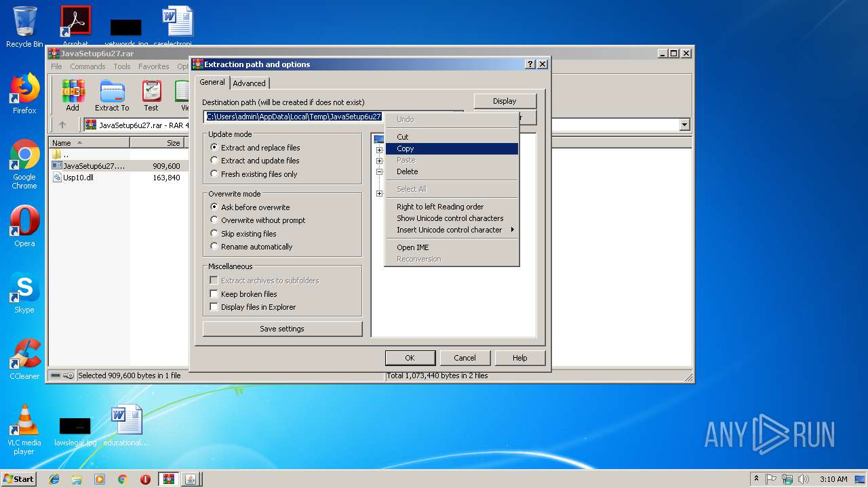Select the JavaSetup6u27 file icon in list
This screenshot has width=868, height=488.
pyautogui.click(x=57, y=166)
